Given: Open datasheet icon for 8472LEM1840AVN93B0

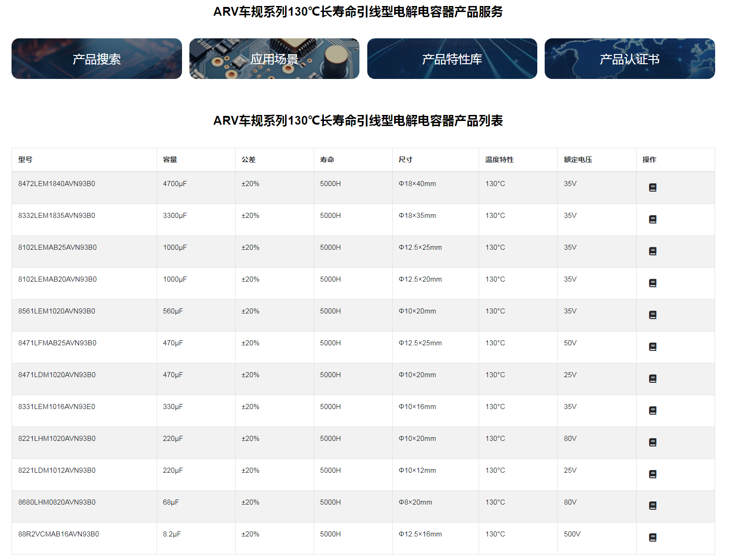Looking at the screenshot, I should tap(652, 187).
